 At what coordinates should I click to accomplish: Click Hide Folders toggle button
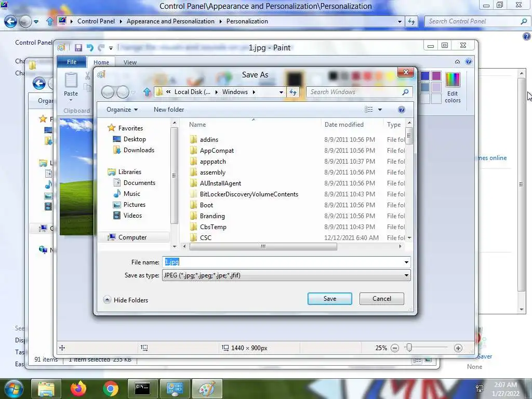(126, 300)
